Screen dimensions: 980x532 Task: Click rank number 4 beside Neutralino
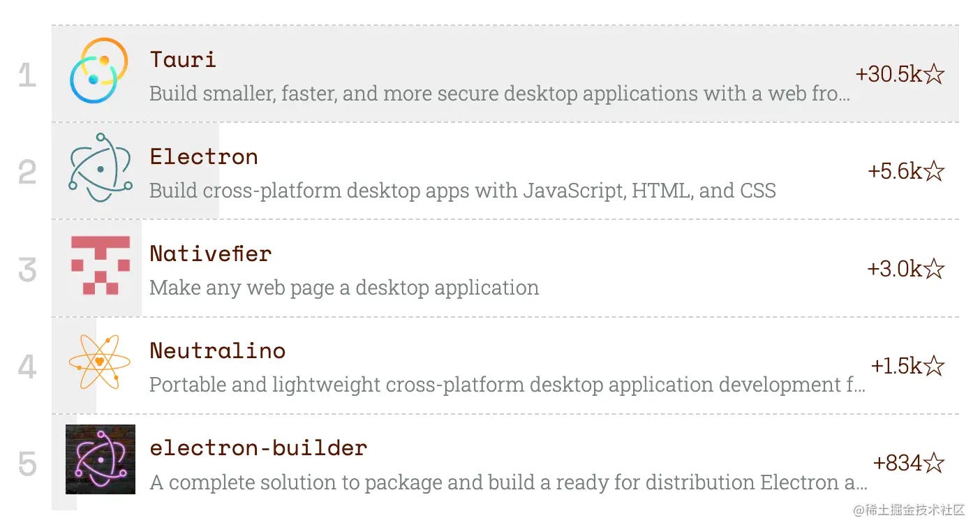pos(27,367)
